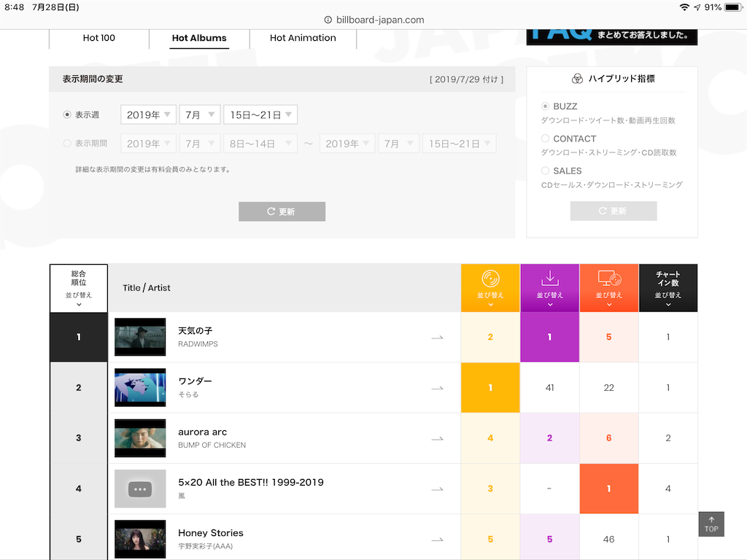Open the 15日〜21日 week dropdown for 表示週

point(260,114)
